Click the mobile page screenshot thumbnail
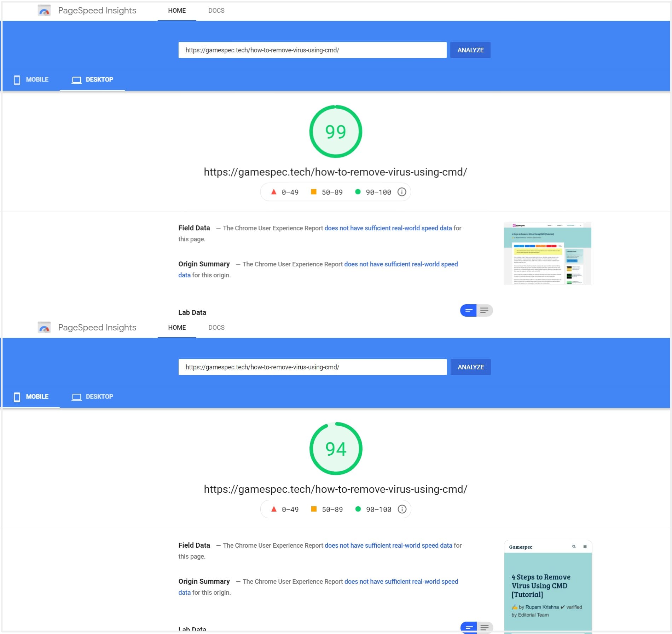 click(x=548, y=587)
